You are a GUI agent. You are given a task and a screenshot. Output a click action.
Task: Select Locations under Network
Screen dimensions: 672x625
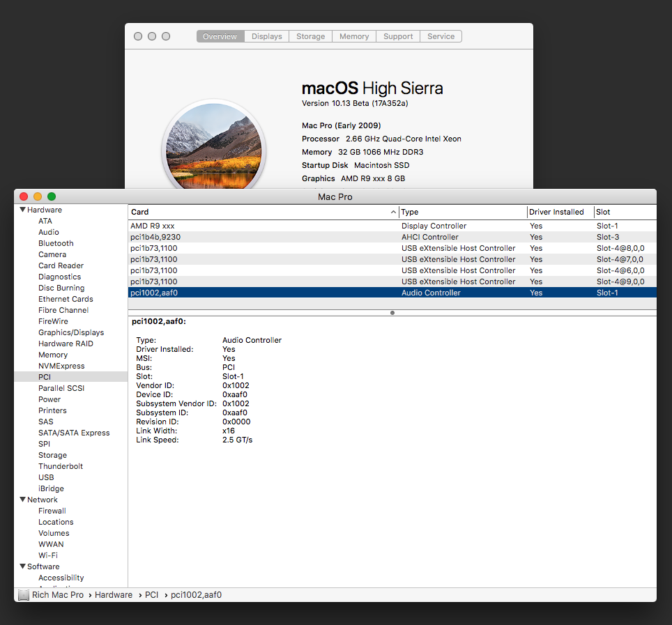[x=56, y=522]
